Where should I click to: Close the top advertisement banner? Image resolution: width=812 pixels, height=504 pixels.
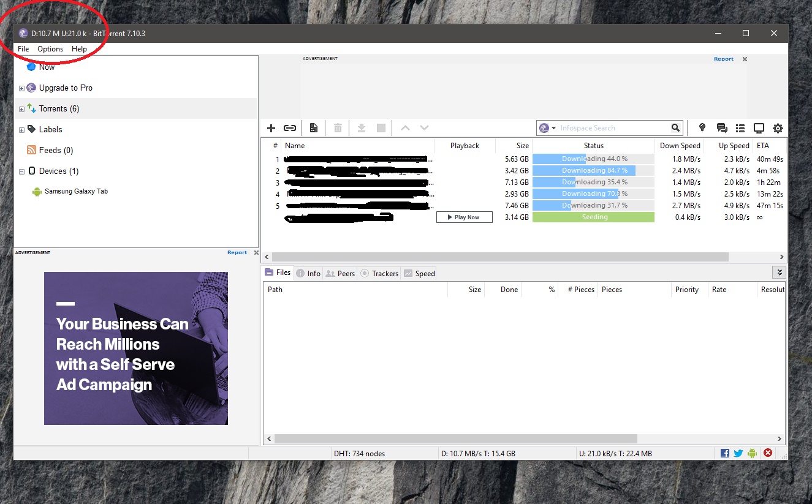pyautogui.click(x=745, y=59)
